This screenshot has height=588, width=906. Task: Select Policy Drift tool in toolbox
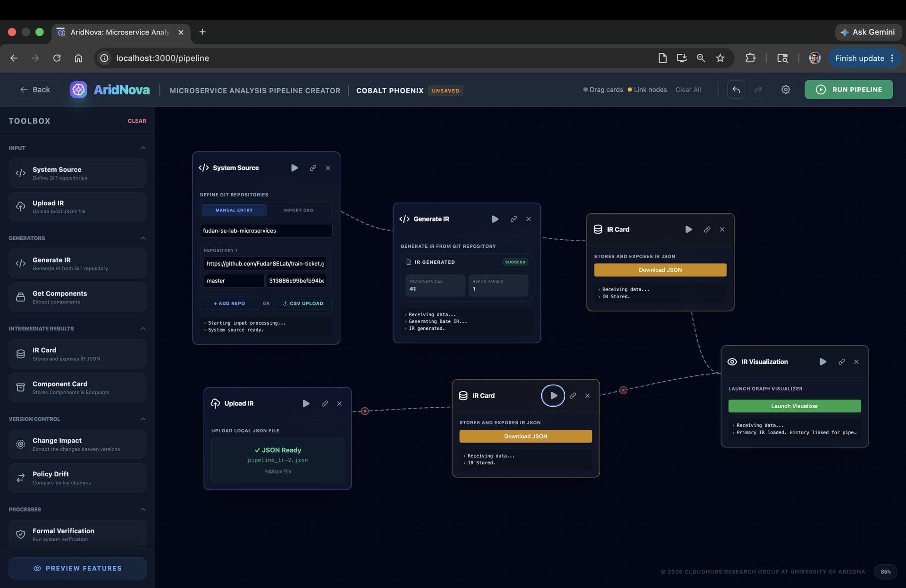[77, 478]
